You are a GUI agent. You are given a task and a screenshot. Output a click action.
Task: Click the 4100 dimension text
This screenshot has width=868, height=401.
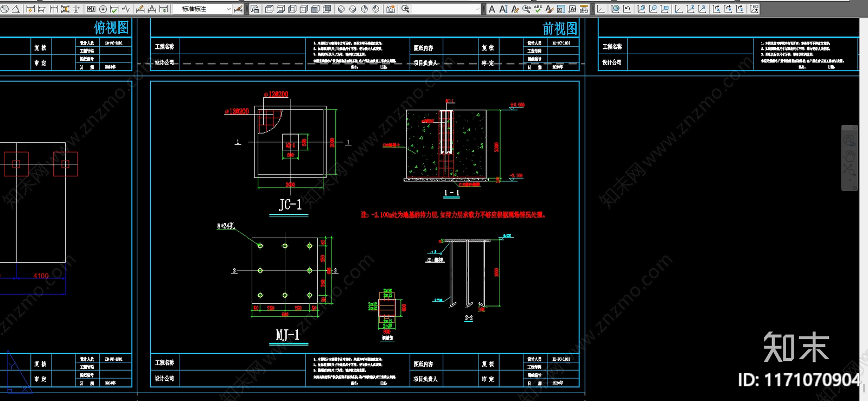coord(41,276)
